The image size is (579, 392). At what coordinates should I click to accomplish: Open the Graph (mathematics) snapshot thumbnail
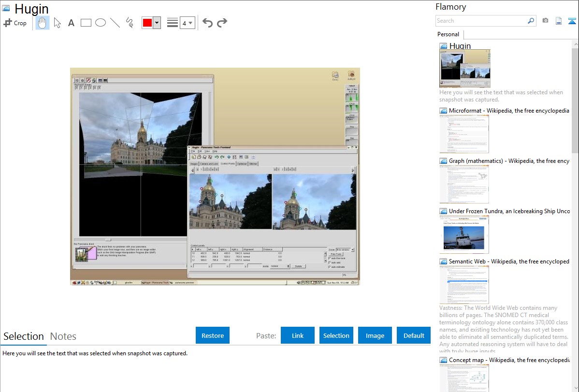(x=464, y=184)
